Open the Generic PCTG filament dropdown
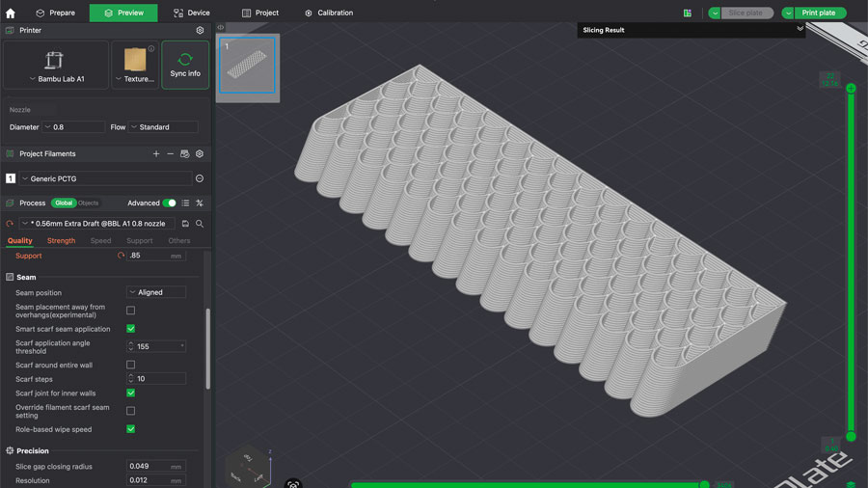868x488 pixels. 106,178
